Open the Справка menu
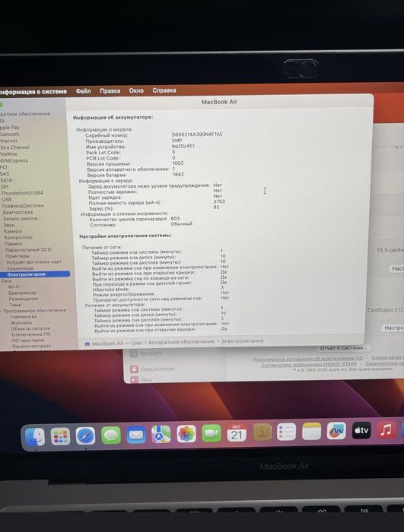Image resolution: width=404 pixels, height=532 pixels. click(x=164, y=90)
